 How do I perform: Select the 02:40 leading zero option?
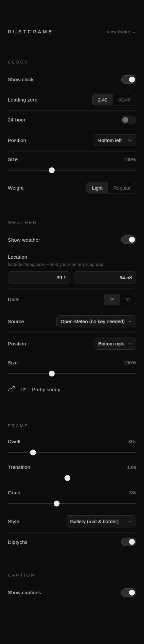(124, 100)
